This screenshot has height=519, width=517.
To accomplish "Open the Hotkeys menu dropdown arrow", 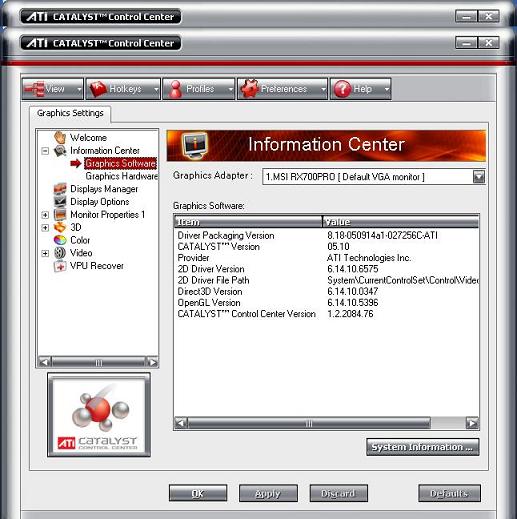I will [156, 89].
